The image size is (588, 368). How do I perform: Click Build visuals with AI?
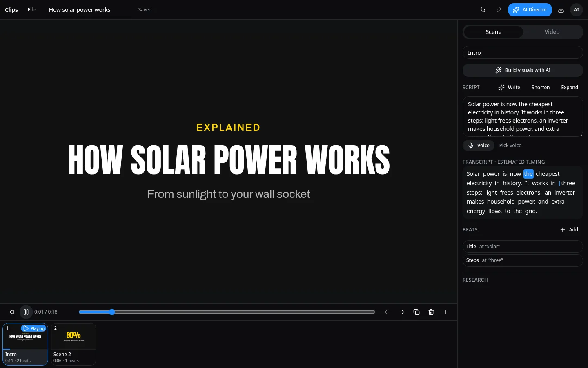pyautogui.click(x=523, y=70)
